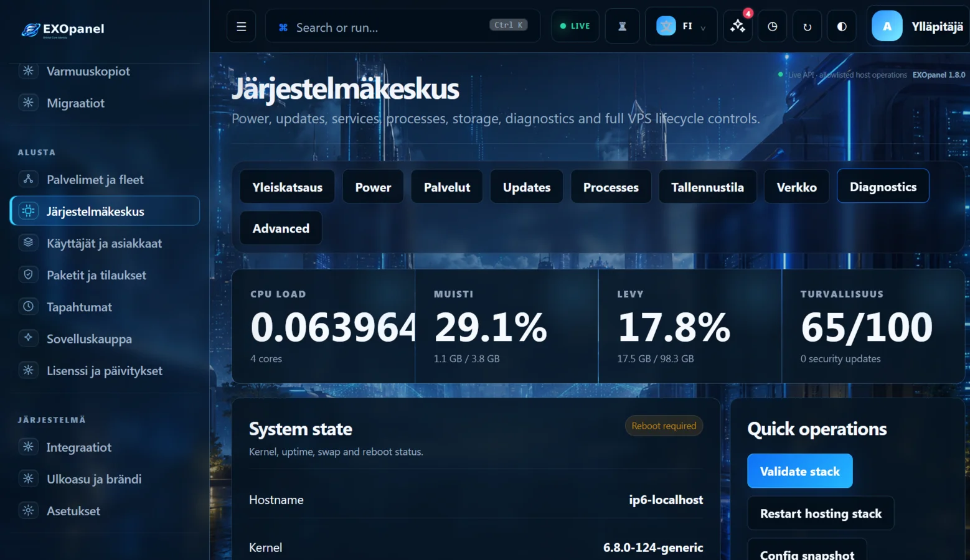Image resolution: width=970 pixels, height=560 pixels.
Task: Click the 65/100 security score
Action: coord(867,327)
